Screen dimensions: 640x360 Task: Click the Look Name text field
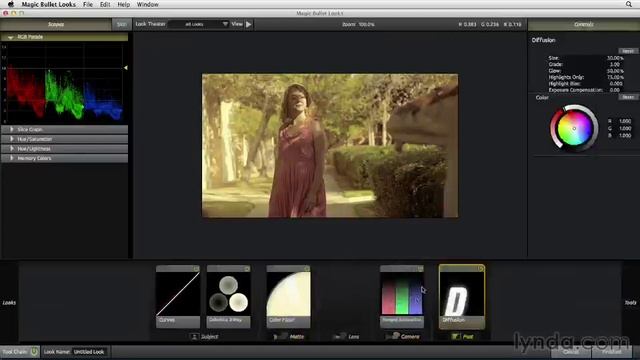pyautogui.click(x=89, y=352)
